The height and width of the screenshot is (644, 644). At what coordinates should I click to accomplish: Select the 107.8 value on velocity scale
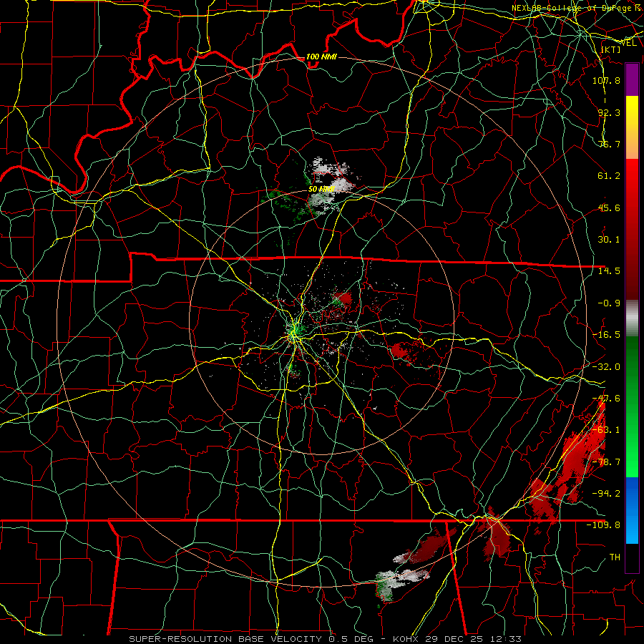(x=606, y=80)
